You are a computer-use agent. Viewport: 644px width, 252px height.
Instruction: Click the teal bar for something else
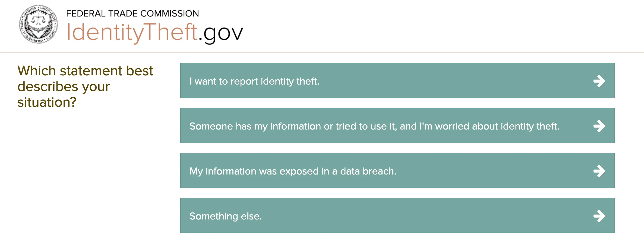coord(380,216)
